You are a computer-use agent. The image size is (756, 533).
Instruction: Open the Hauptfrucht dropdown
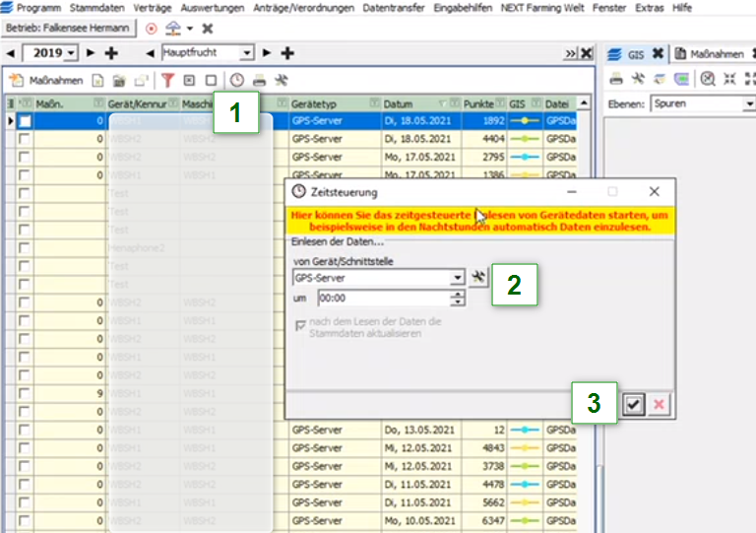(x=246, y=52)
